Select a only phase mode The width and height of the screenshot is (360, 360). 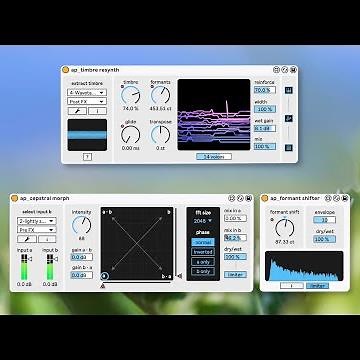(203, 262)
